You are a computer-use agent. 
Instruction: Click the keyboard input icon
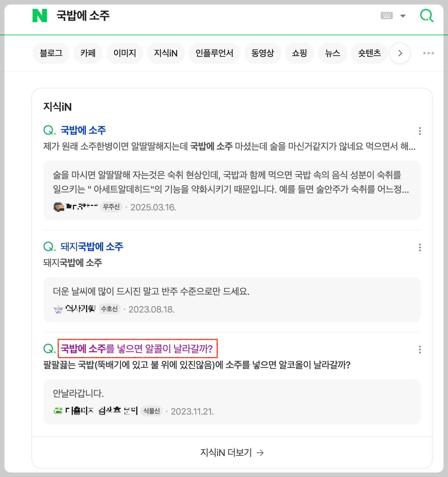click(x=386, y=16)
